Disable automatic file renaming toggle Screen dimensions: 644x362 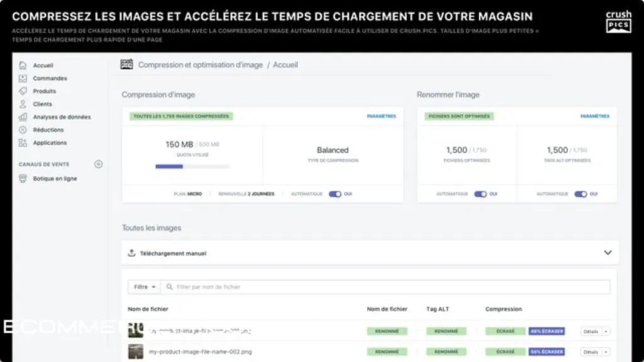click(480, 194)
